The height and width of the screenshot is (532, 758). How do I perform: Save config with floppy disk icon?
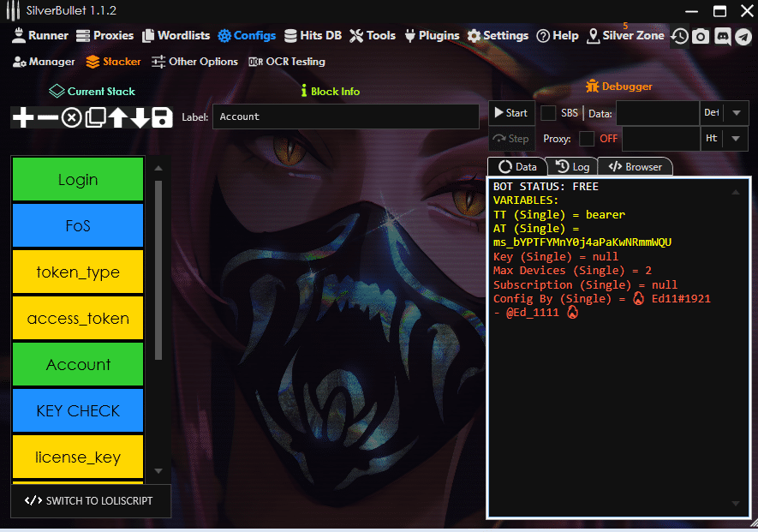pyautogui.click(x=162, y=117)
